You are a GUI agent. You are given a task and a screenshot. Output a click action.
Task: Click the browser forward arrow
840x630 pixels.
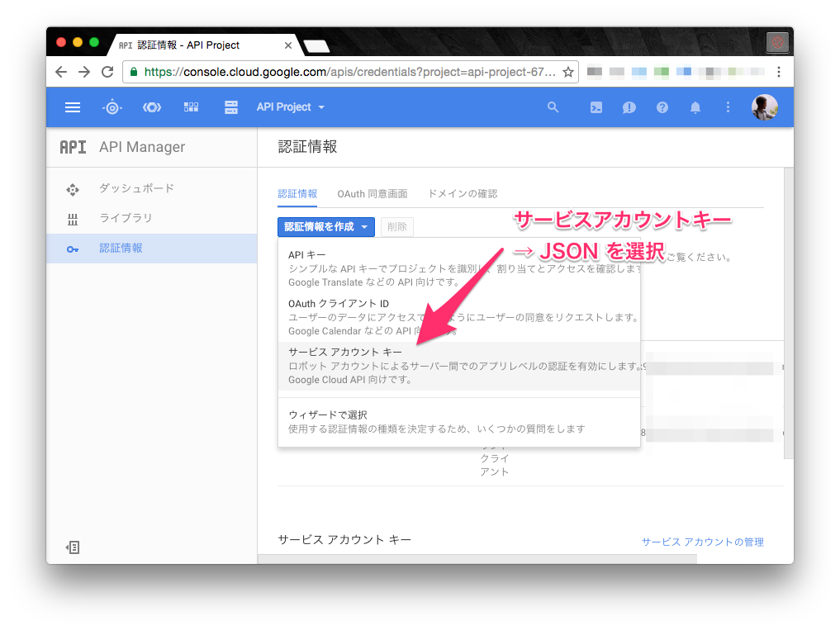[x=84, y=72]
